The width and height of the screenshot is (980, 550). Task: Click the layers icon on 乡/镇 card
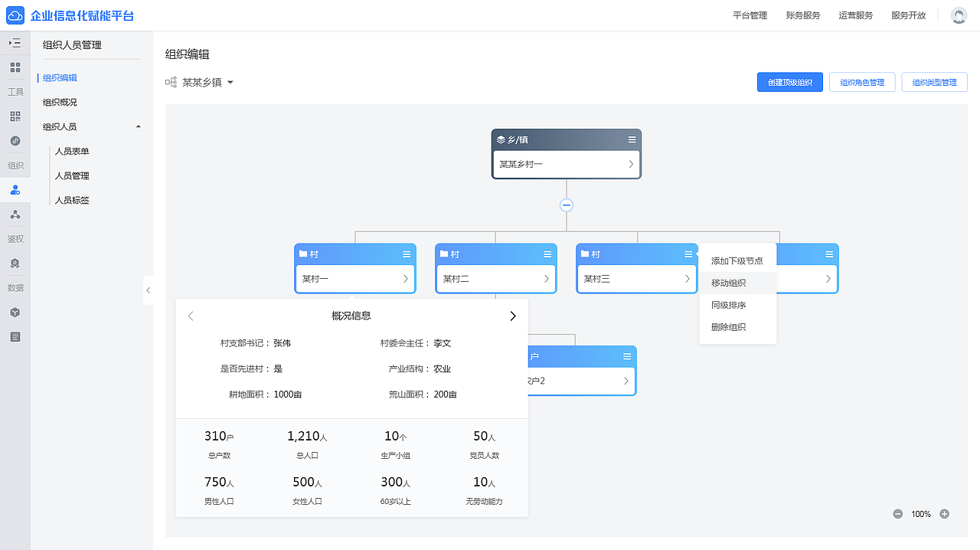point(501,139)
